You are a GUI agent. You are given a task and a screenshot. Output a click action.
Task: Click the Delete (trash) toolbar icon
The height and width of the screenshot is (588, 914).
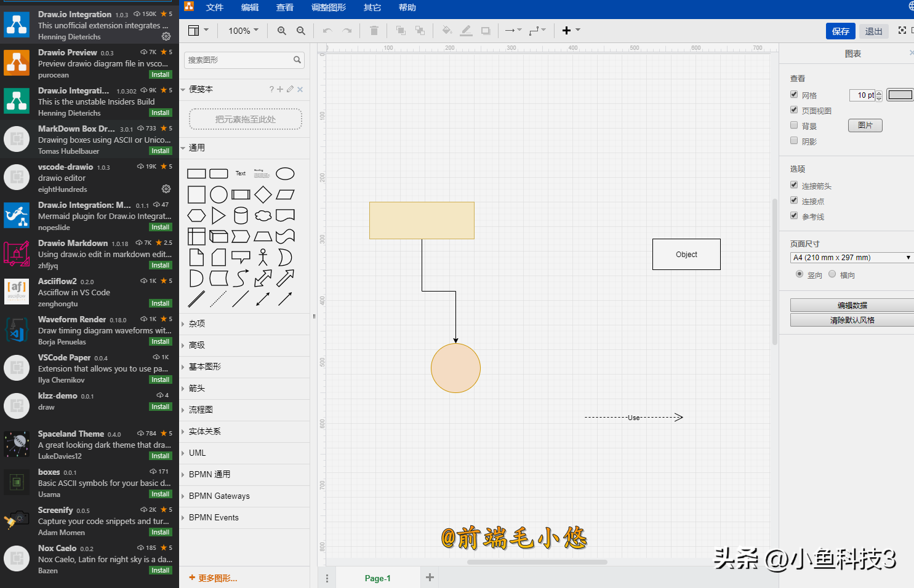click(374, 30)
